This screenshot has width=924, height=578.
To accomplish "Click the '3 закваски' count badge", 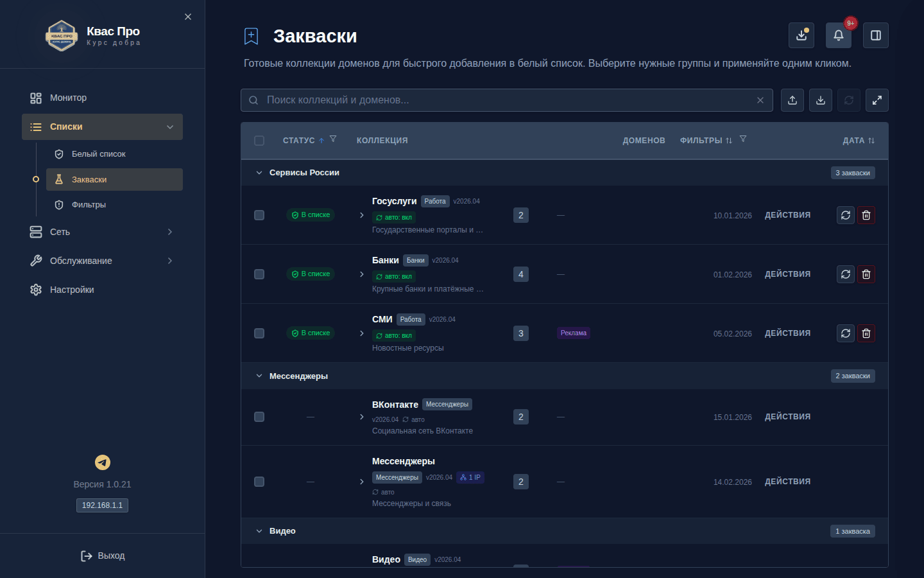I will click(853, 173).
